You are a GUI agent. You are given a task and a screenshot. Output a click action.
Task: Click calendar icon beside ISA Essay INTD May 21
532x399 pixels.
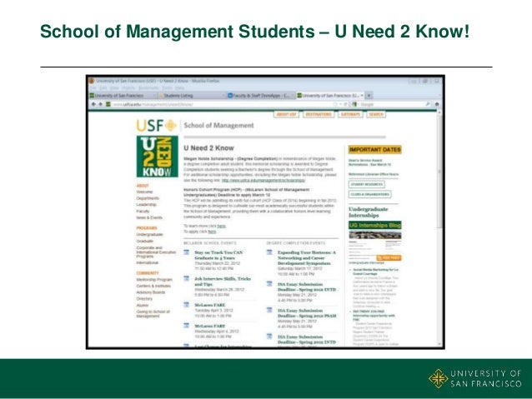click(x=269, y=284)
